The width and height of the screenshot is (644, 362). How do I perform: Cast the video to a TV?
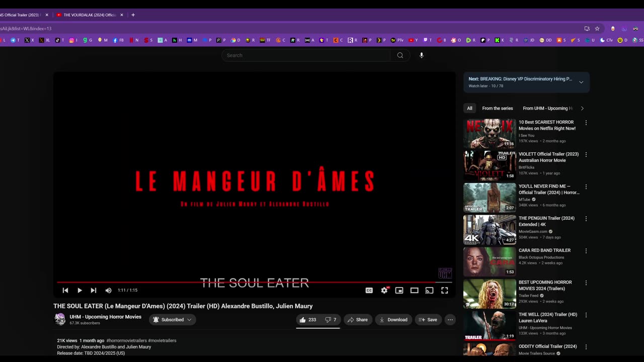[429, 290]
